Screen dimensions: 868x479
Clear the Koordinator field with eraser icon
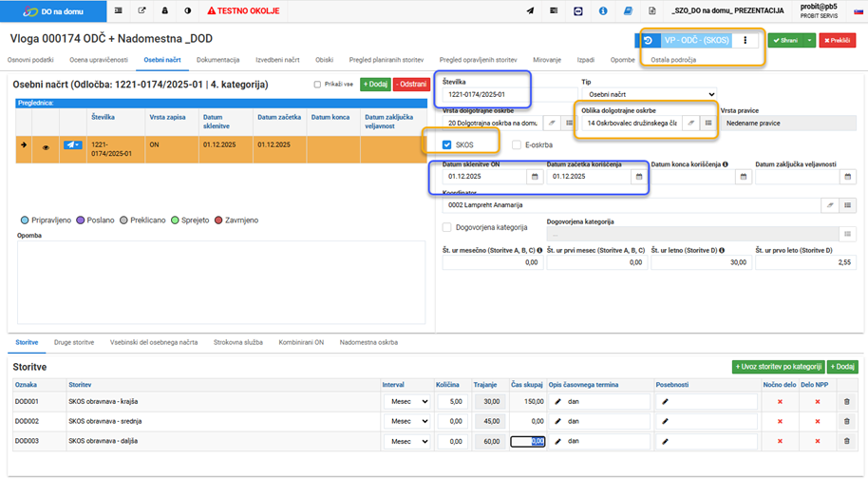(830, 205)
